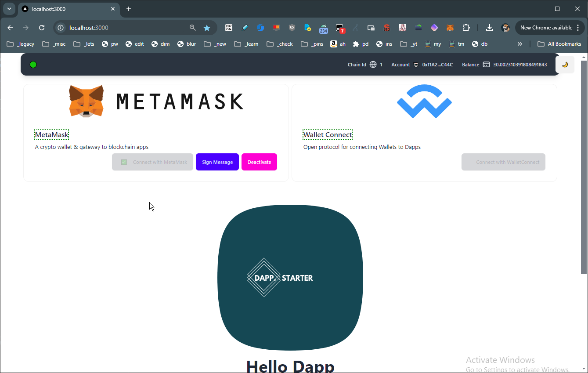Click the QR code extension icon
Screen dimensions: 588x373
click(229, 28)
